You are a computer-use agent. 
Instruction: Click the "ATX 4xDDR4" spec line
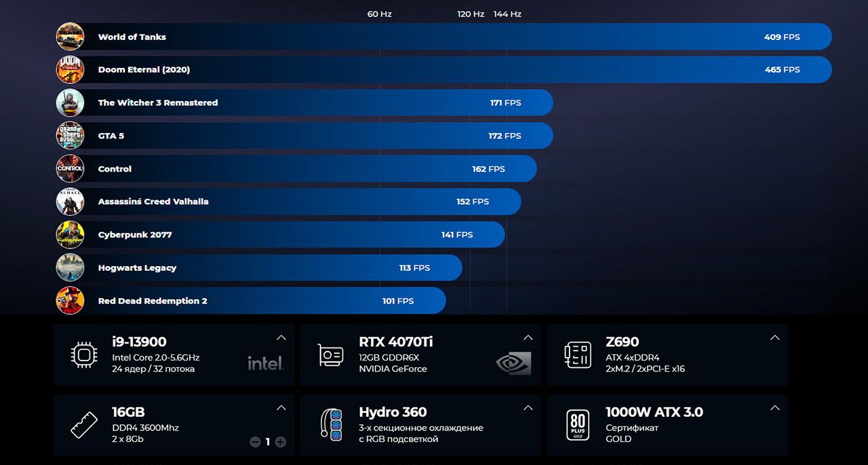click(x=633, y=358)
